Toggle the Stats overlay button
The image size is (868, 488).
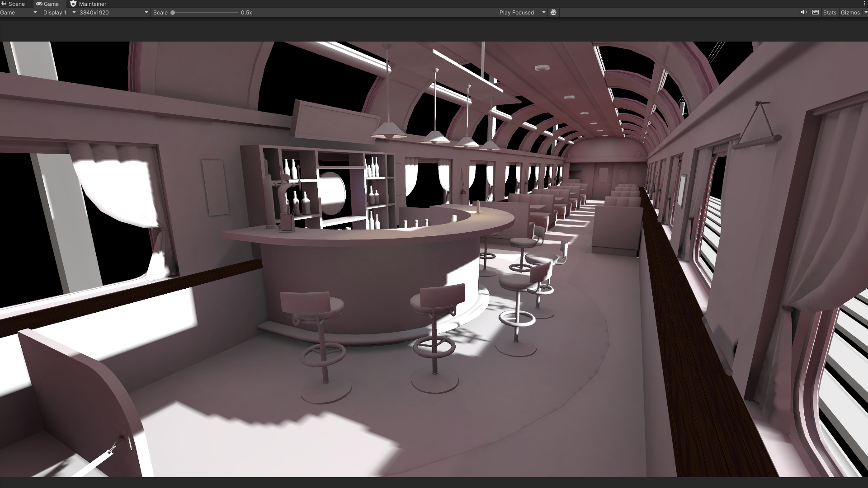pos(830,13)
